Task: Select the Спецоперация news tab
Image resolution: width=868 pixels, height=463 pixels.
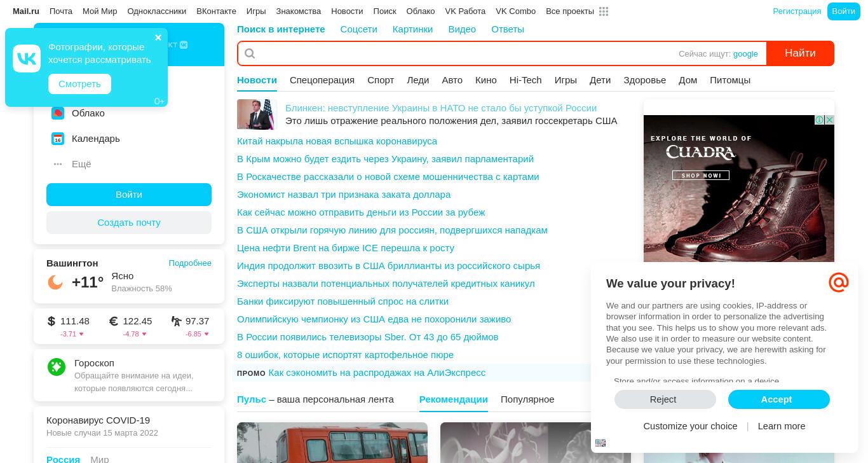Action: [x=322, y=80]
